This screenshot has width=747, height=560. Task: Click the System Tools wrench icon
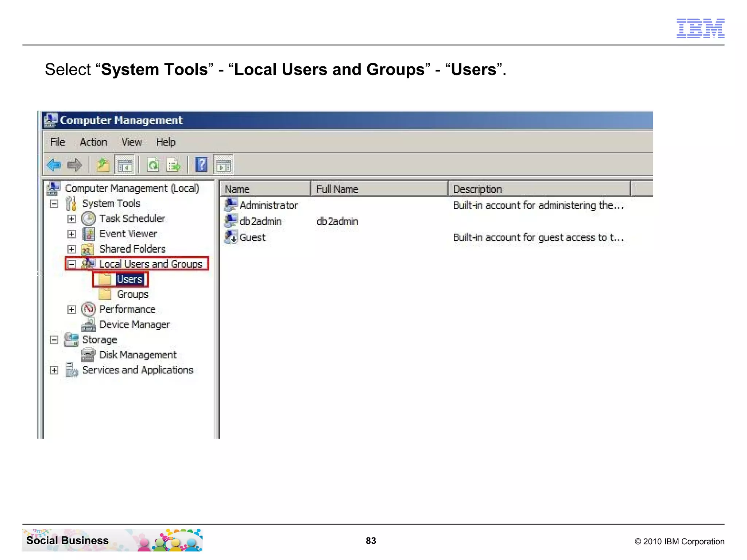point(71,203)
